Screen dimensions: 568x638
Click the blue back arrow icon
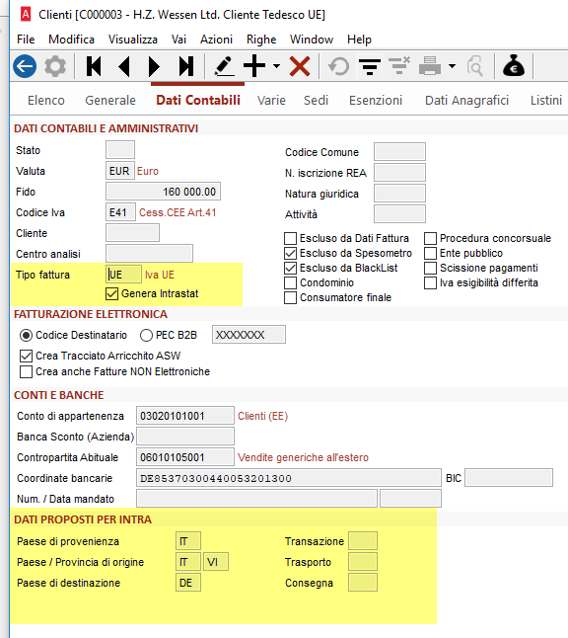[25, 66]
